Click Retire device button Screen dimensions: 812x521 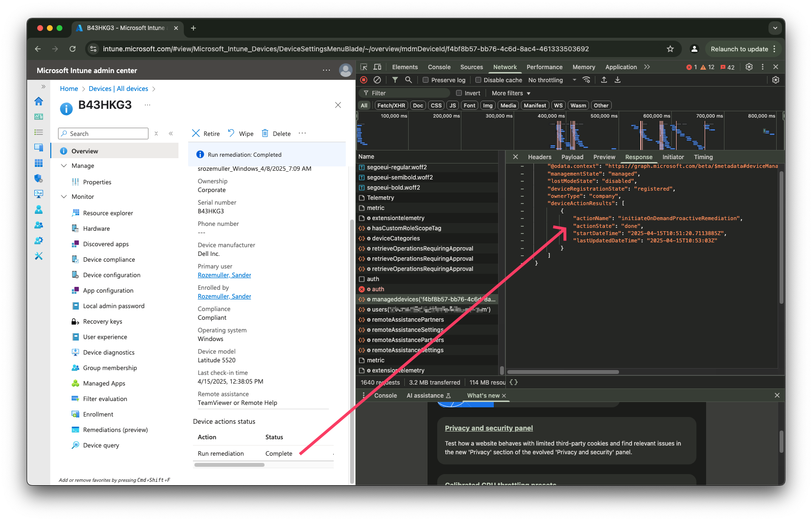point(206,134)
